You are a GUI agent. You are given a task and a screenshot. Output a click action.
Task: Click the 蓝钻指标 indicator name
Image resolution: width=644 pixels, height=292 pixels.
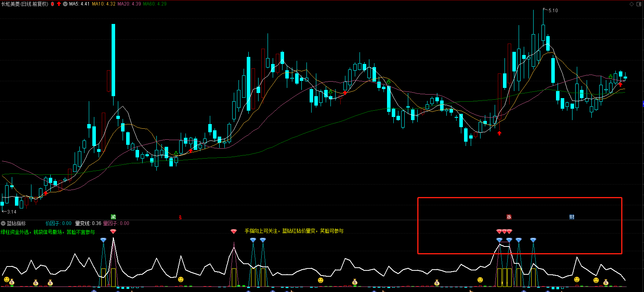tap(16, 223)
